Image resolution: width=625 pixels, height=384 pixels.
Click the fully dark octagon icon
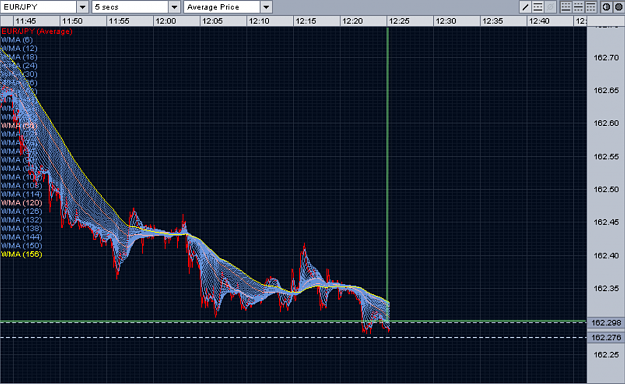click(619, 7)
